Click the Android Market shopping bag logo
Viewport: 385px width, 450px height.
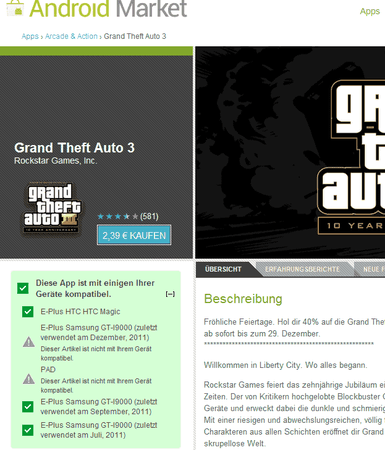15,8
